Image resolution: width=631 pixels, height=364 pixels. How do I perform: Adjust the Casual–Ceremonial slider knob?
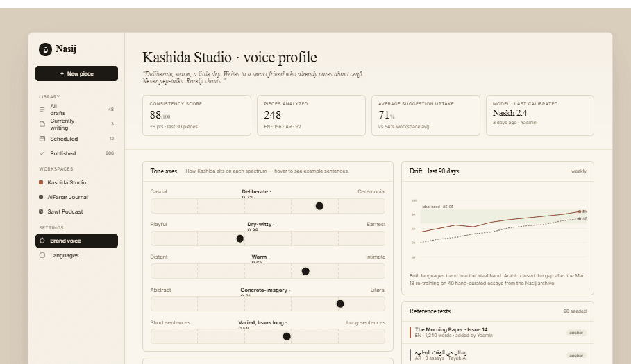tap(319, 206)
